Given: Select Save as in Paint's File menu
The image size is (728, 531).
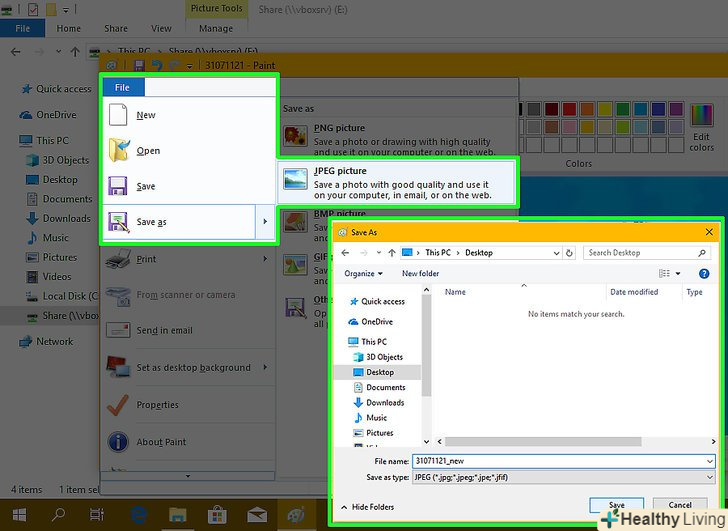Looking at the screenshot, I should [x=179, y=222].
